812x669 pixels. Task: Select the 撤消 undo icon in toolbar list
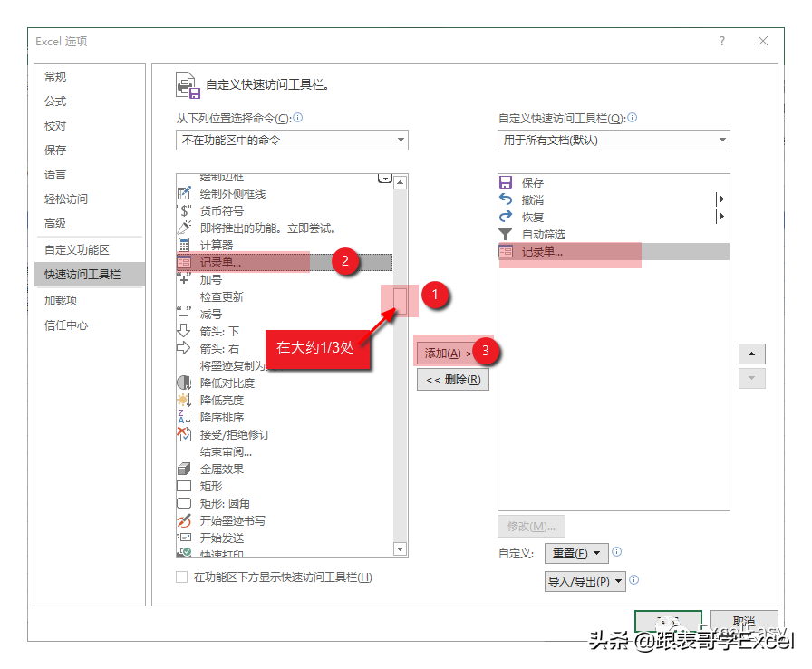tap(506, 199)
